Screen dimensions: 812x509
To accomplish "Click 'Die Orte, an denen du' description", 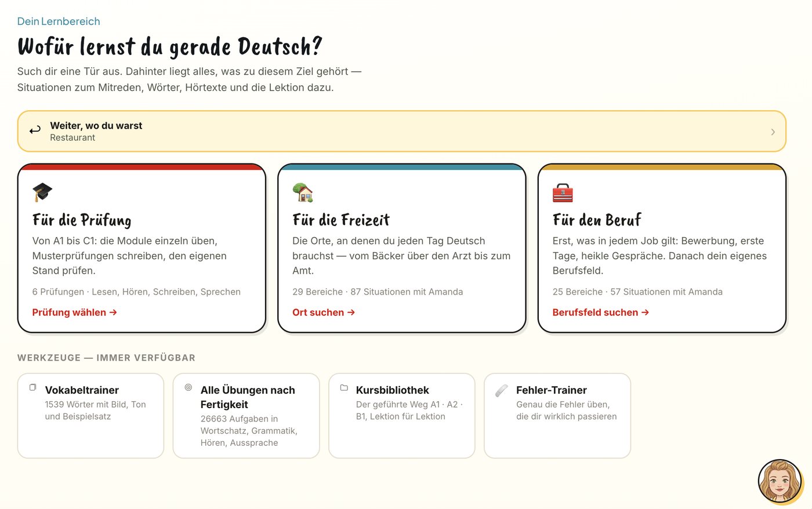I will [401, 256].
